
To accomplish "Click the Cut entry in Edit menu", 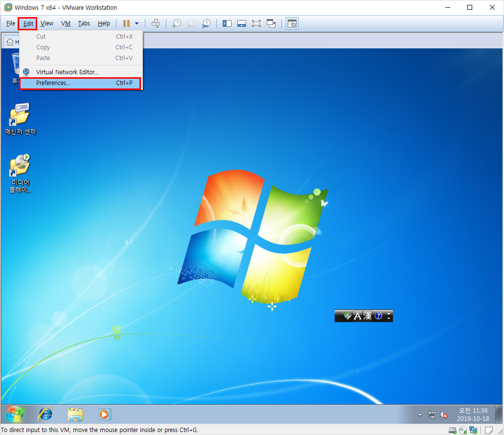I will pyautogui.click(x=80, y=36).
